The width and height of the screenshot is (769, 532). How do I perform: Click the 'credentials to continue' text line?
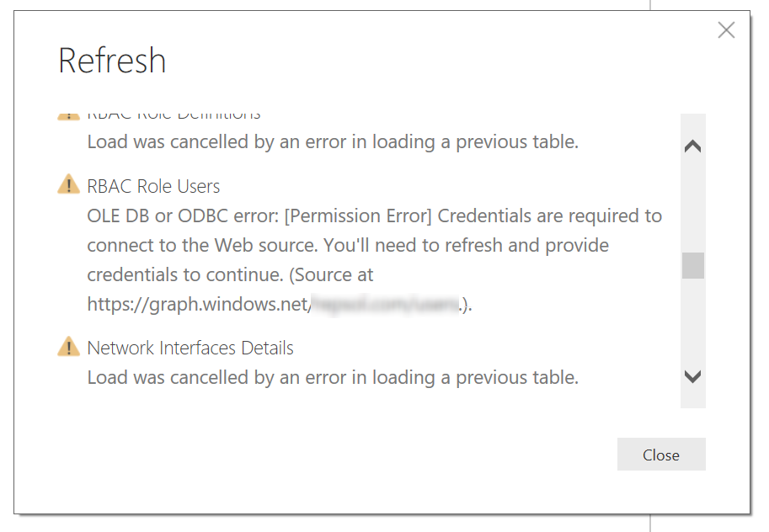(x=229, y=274)
